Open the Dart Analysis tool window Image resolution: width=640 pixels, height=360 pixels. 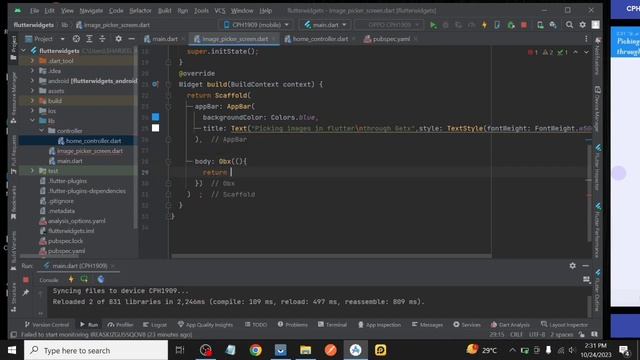click(x=510, y=324)
